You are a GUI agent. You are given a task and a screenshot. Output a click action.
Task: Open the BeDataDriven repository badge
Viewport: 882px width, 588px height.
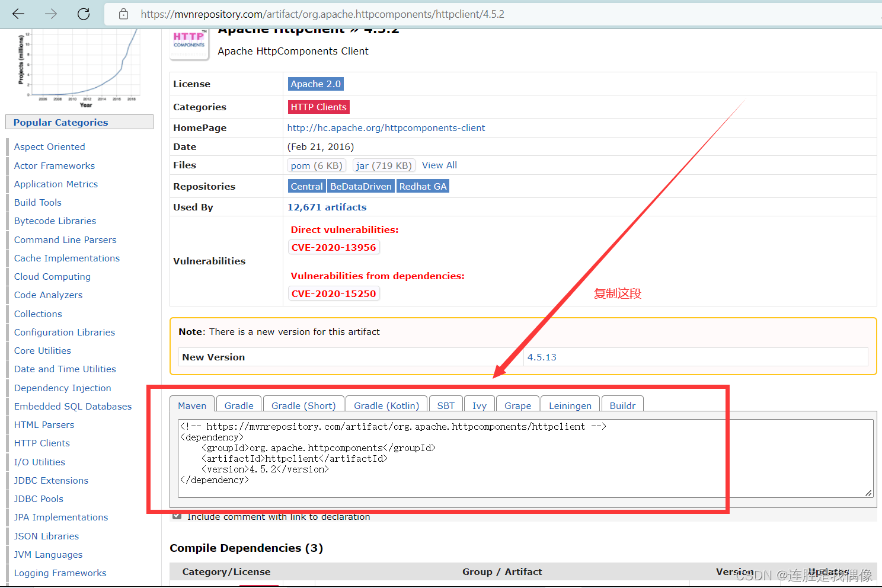click(x=360, y=186)
